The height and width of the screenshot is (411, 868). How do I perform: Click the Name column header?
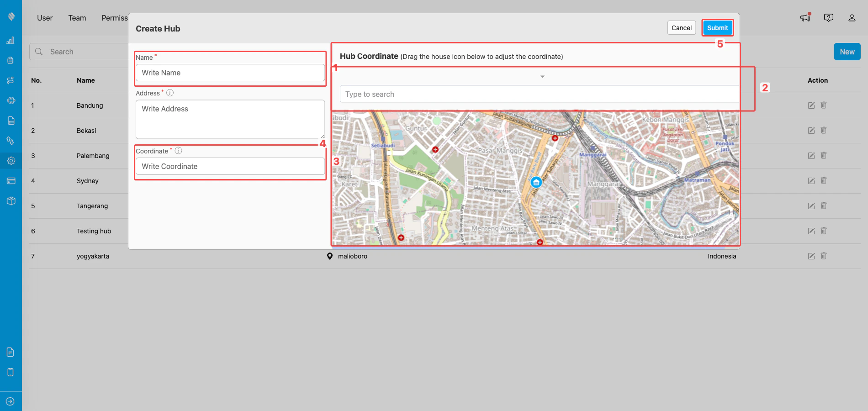click(x=86, y=80)
